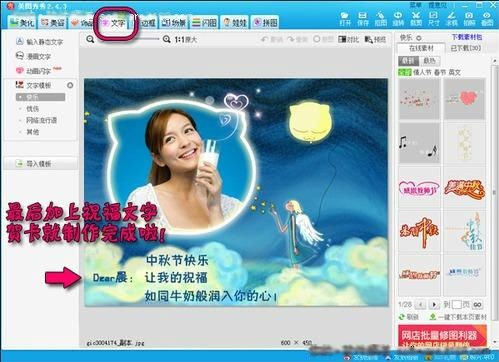
Task: Click the 打开 folder icon
Action: (x=345, y=19)
